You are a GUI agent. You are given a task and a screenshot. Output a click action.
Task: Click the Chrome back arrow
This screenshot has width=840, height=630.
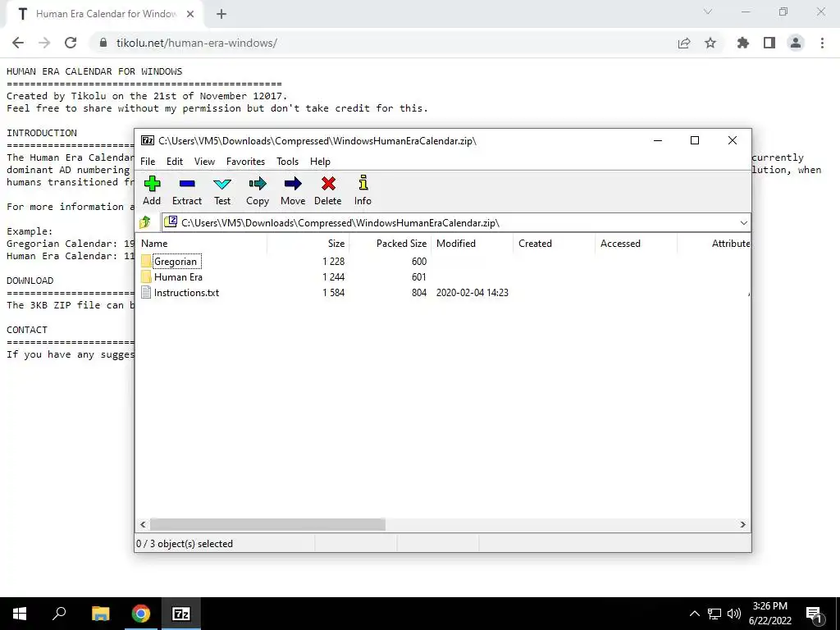pos(18,43)
